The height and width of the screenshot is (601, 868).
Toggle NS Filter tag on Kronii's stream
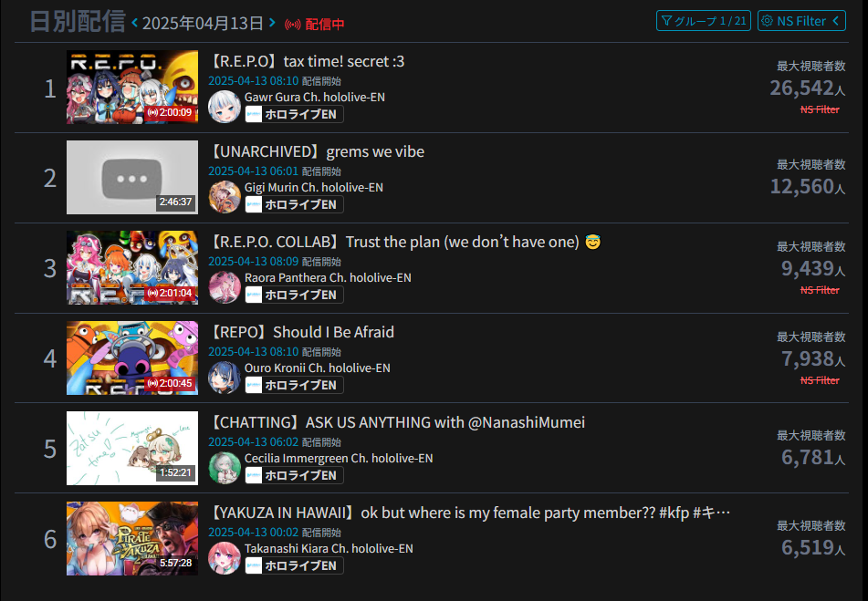click(820, 380)
